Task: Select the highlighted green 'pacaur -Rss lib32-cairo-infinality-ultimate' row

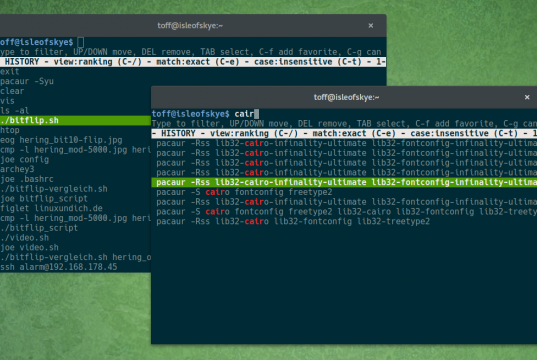Action: click(x=344, y=182)
